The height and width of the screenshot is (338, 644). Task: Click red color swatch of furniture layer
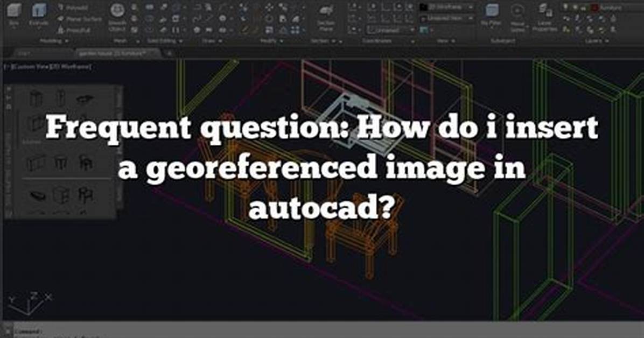(594, 8)
